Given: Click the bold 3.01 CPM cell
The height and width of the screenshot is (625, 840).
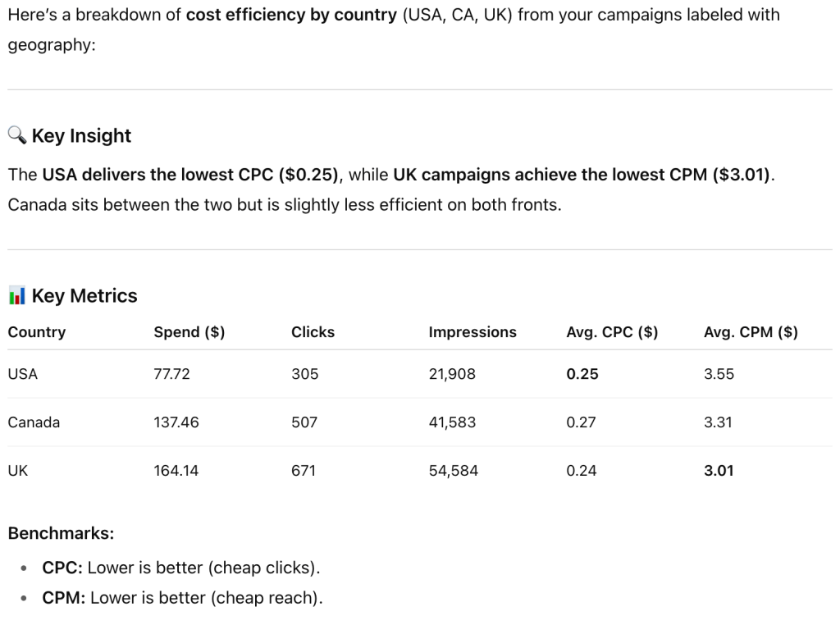Looking at the screenshot, I should (x=719, y=471).
